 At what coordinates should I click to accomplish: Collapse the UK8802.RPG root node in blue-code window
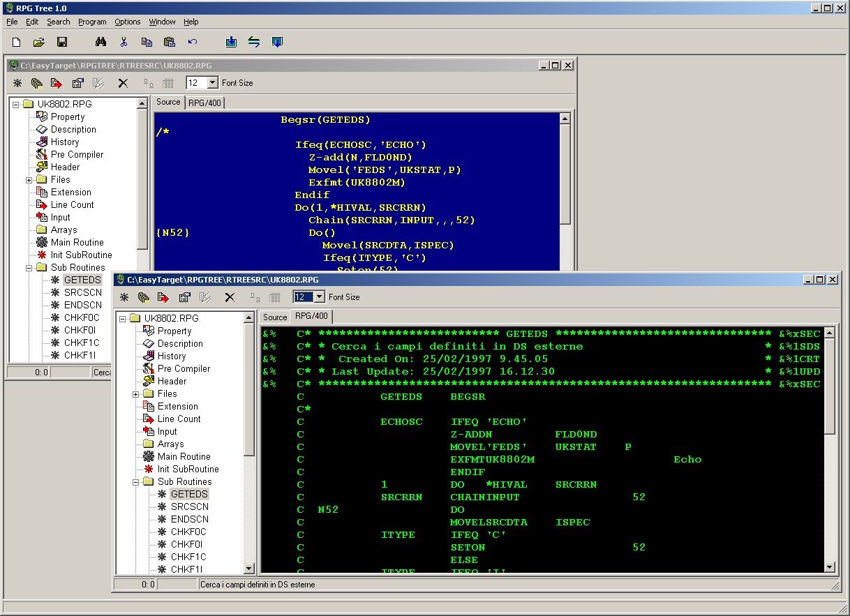pos(16,105)
